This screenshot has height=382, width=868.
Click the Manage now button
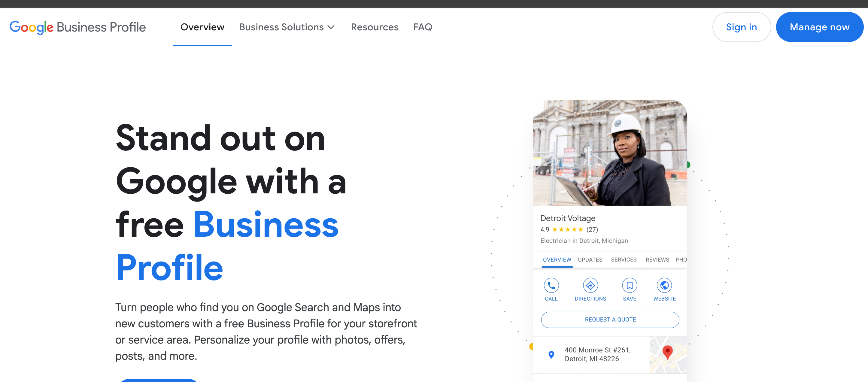[819, 27]
